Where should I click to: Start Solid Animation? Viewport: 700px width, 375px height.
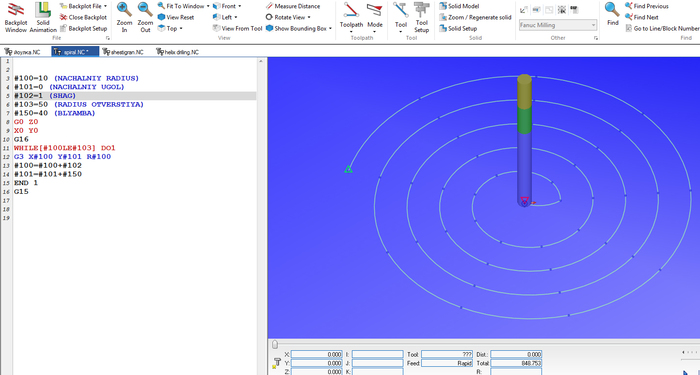pos(43,18)
